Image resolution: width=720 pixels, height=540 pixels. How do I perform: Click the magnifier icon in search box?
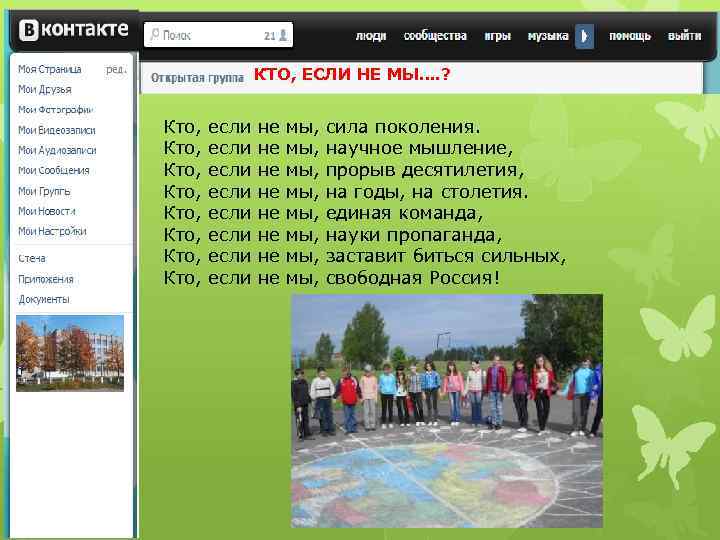[155, 34]
